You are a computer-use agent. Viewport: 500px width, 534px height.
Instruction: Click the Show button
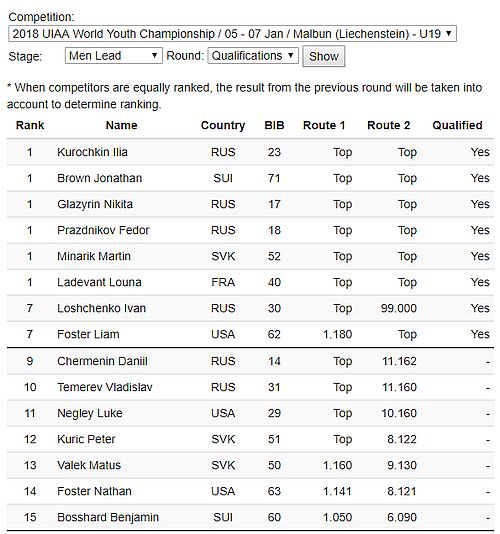coord(324,57)
